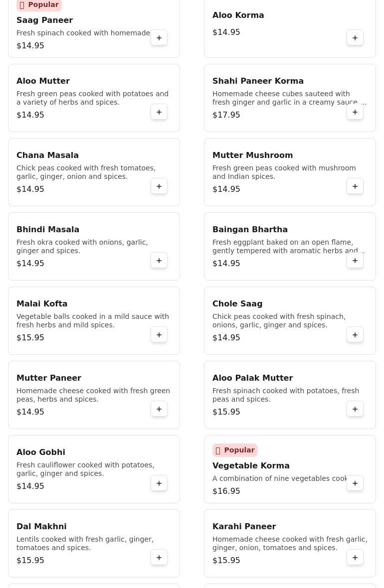Add Mutter Paneer to cart
The width and height of the screenshot is (384, 588).
(x=159, y=409)
